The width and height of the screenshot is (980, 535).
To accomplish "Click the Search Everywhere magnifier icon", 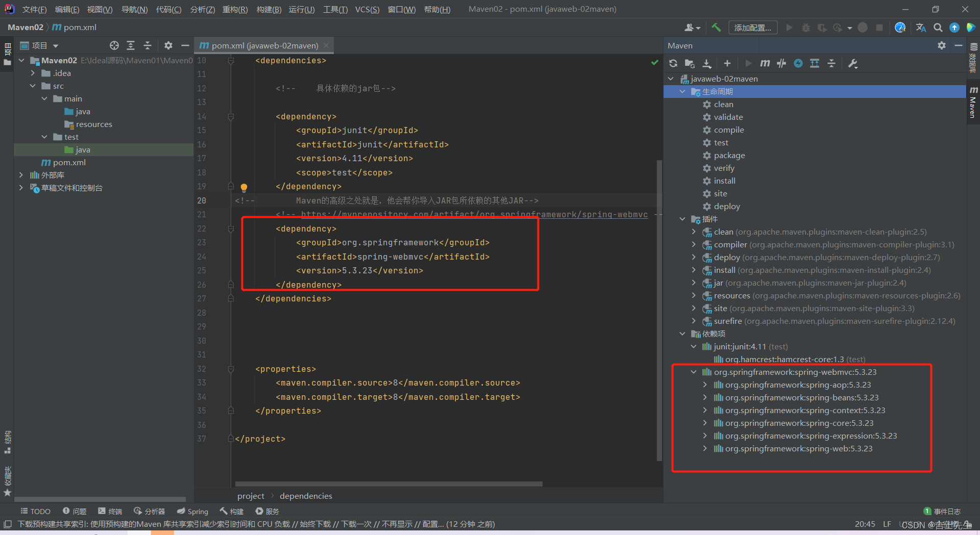I will coord(938,28).
